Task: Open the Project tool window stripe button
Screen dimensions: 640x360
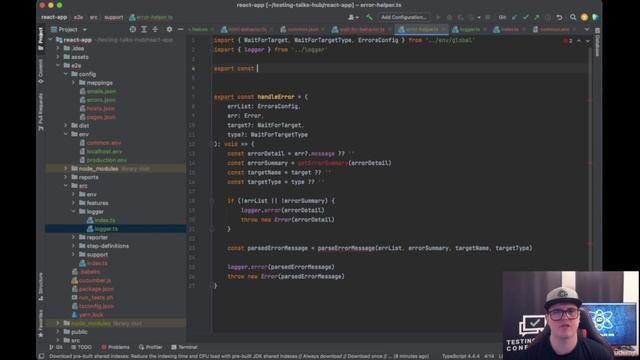Action: coord(40,38)
